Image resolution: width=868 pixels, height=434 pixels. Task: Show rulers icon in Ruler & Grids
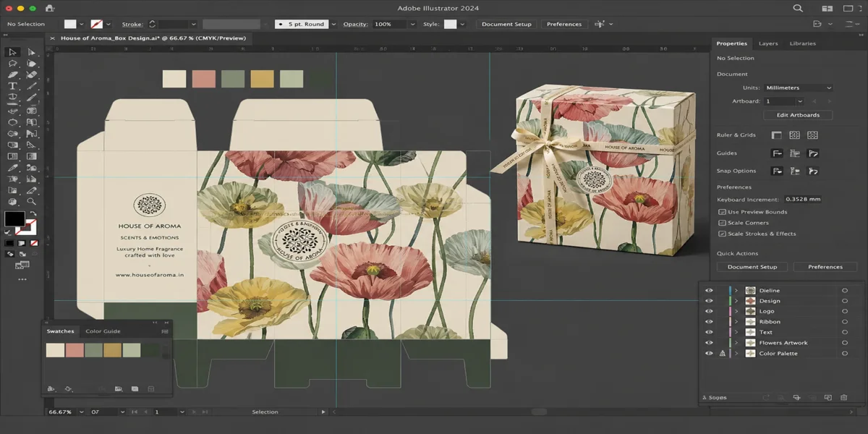pyautogui.click(x=776, y=135)
